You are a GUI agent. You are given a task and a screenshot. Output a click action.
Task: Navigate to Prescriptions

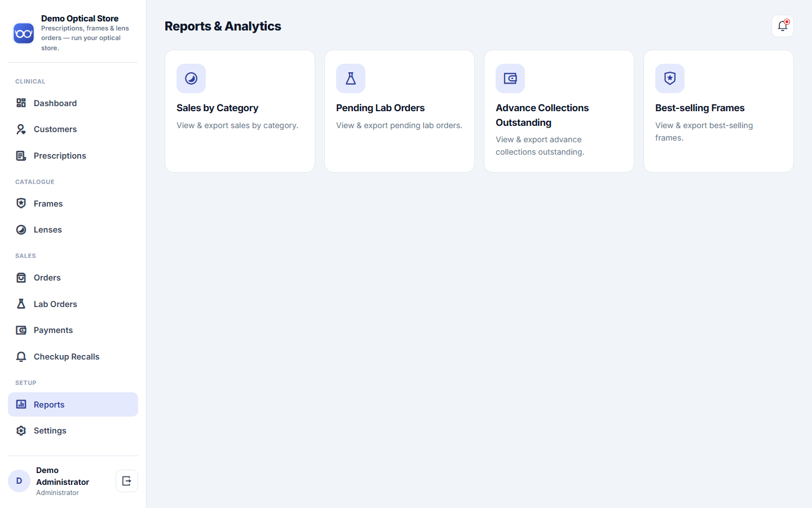(73, 156)
